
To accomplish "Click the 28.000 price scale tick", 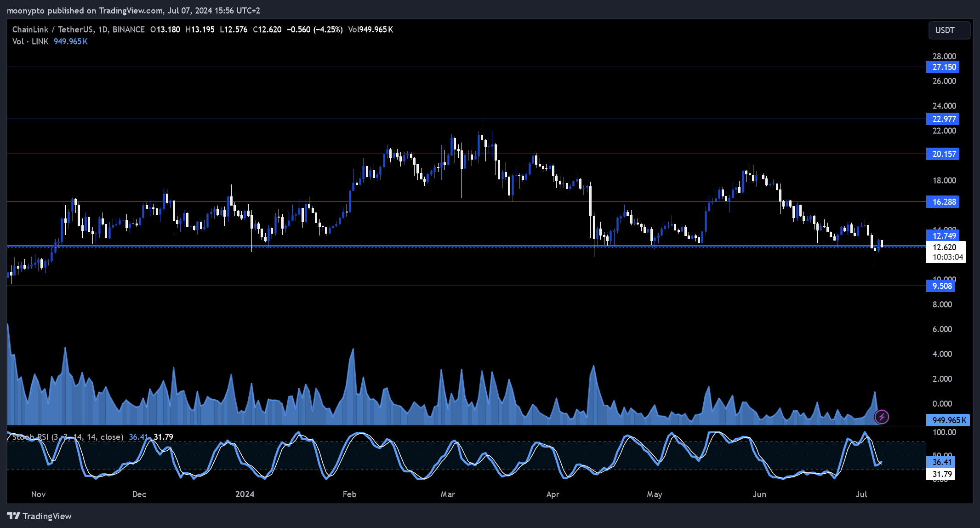I will coord(944,57).
